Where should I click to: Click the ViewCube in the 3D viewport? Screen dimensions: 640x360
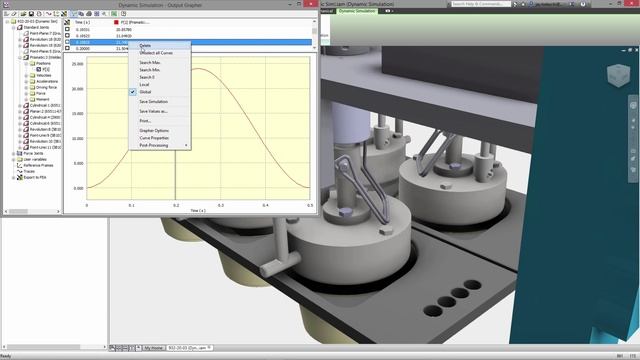click(618, 75)
